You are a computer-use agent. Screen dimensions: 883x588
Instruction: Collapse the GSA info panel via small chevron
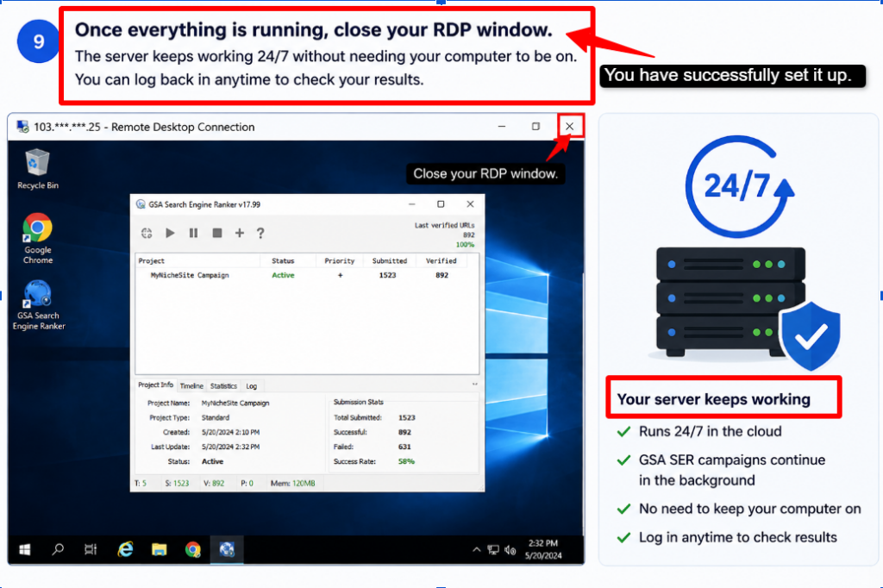(x=475, y=385)
